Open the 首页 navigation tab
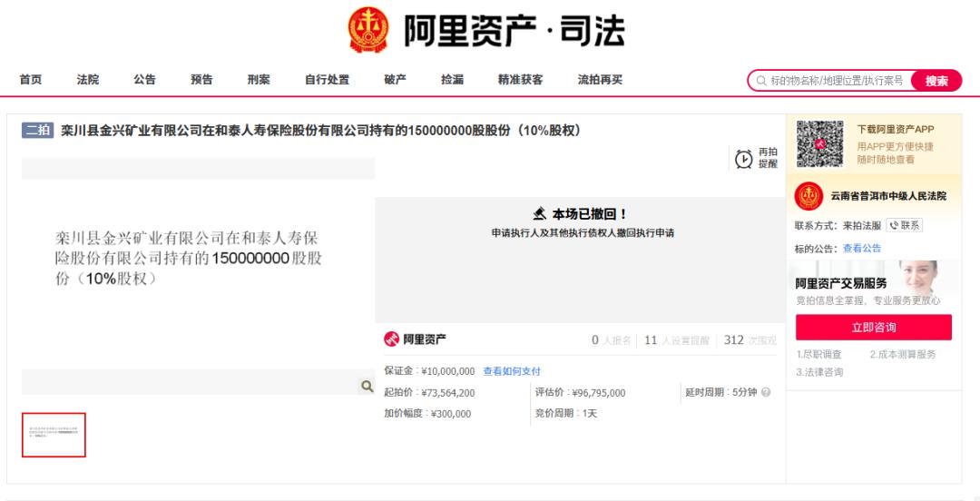 point(31,80)
